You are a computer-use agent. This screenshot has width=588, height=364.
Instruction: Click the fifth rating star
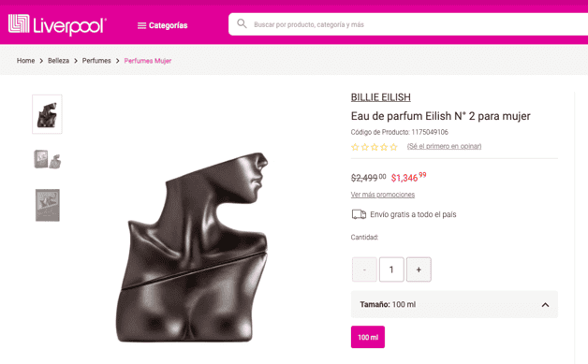393,147
